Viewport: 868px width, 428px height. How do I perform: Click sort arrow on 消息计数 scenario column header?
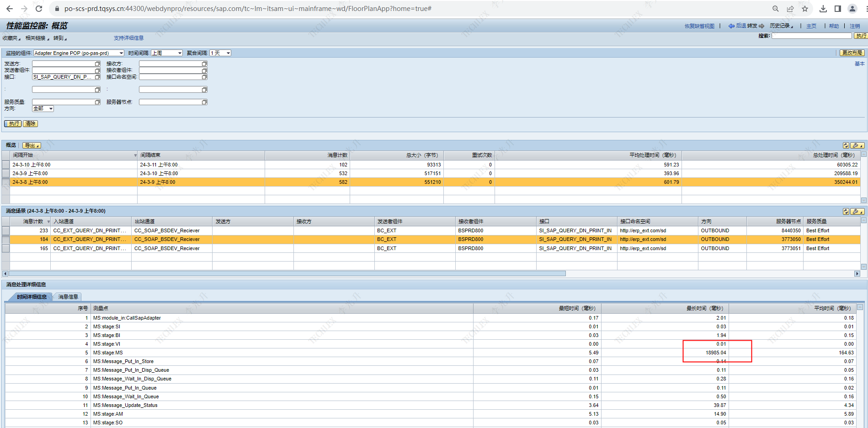click(x=48, y=221)
